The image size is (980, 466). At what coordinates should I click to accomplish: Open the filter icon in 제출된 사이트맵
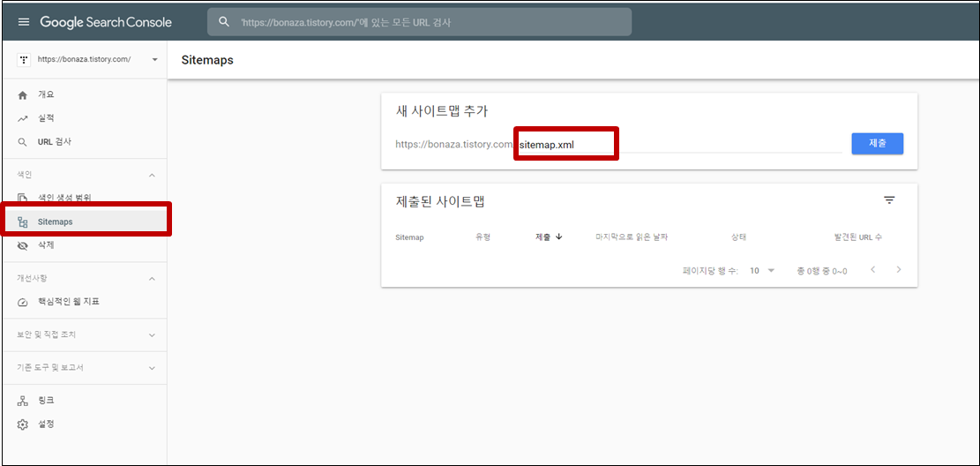(x=889, y=200)
